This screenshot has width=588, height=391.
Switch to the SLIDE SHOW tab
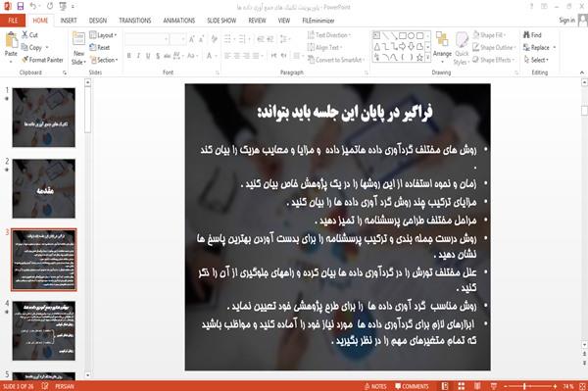[x=221, y=21]
